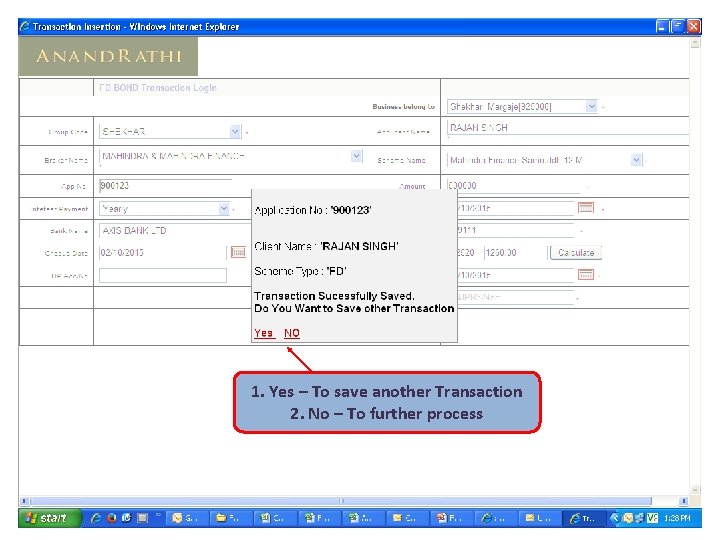This screenshot has height=540, width=720.
Task: Click 'Transaction Sucessfully Saved.' message text
Action: (334, 296)
